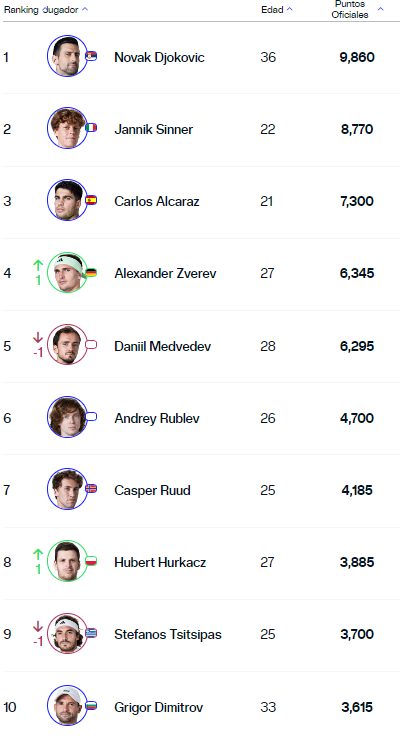Screen dimensions: 400x742
Task: Click the Puntos Oficiales header label
Action: pos(350,9)
